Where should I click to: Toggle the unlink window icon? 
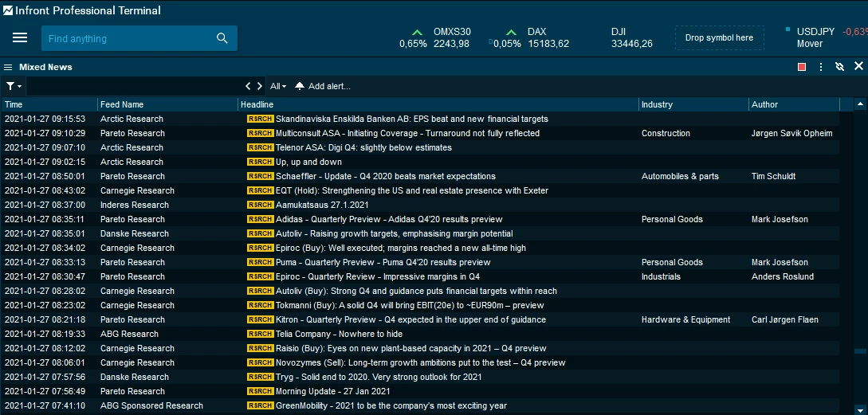[840, 67]
